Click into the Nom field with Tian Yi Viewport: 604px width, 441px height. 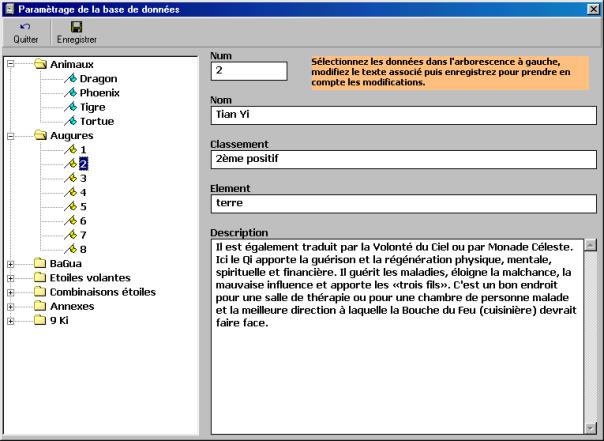(x=404, y=115)
